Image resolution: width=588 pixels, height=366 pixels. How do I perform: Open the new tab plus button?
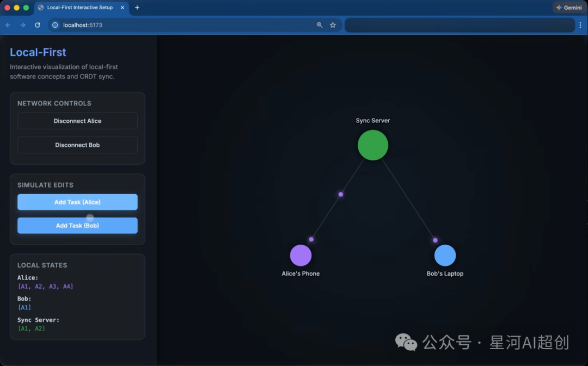(137, 8)
